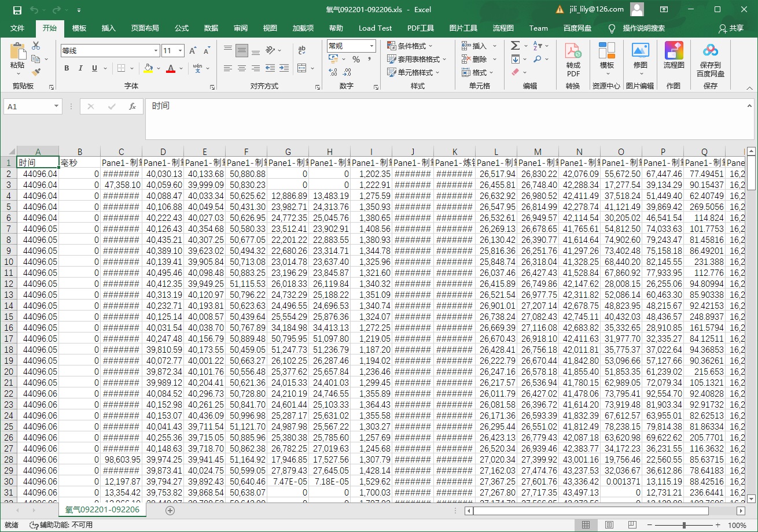Image resolution: width=758 pixels, height=532 pixels.
Task: Select the Format Painter brush
Action: pyautogui.click(x=36, y=72)
